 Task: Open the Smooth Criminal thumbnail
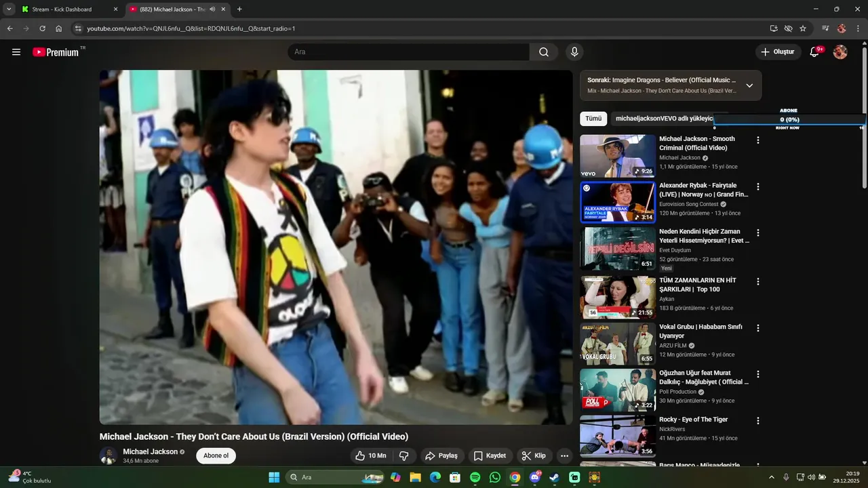[618, 156]
